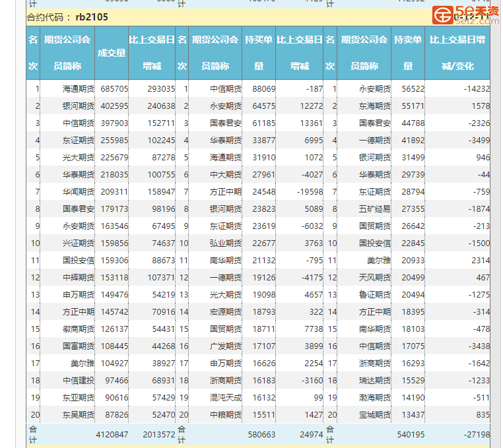503x448 pixels.
Task: Select short position value 56522
Action: click(413, 89)
